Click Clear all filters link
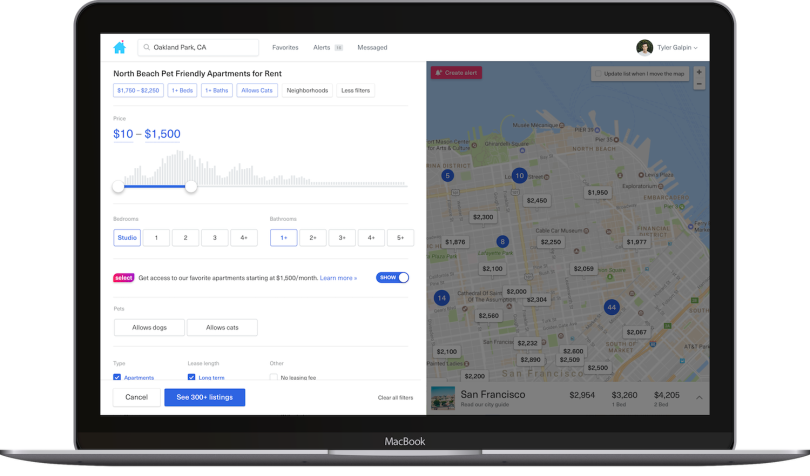Screen dimensions: 810x476 click(x=395, y=398)
